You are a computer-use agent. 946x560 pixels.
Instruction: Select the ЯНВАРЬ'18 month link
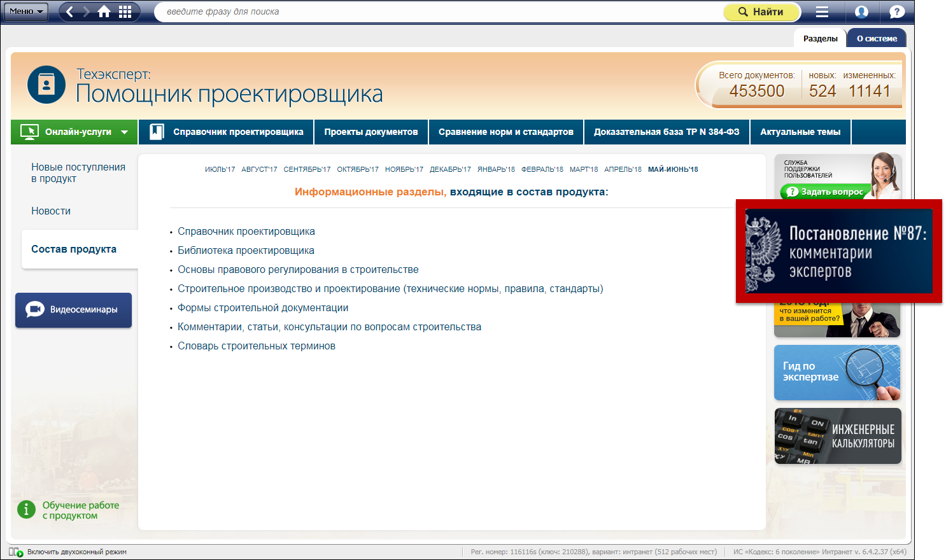[496, 169]
